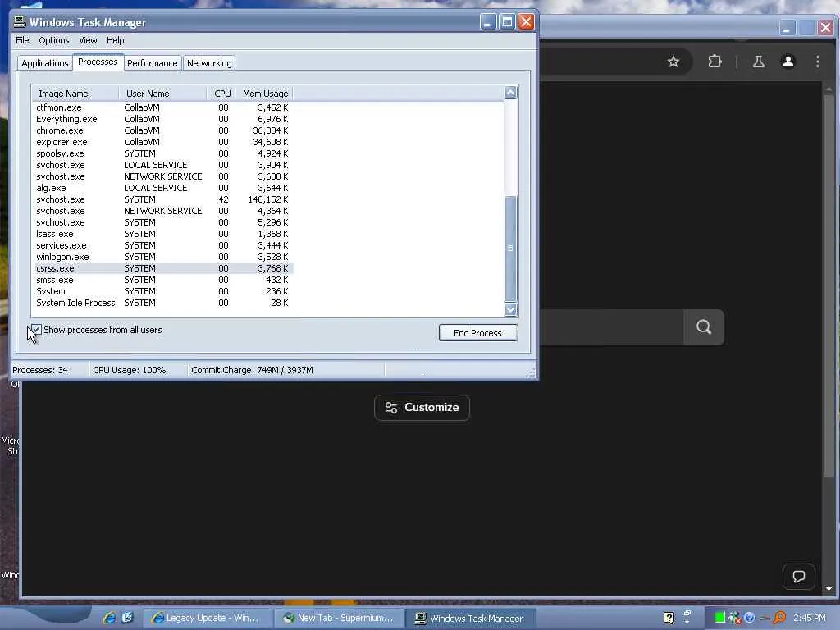Select svchost.exe using 140,152 K memory
This screenshot has width=840, height=630.
coord(162,199)
